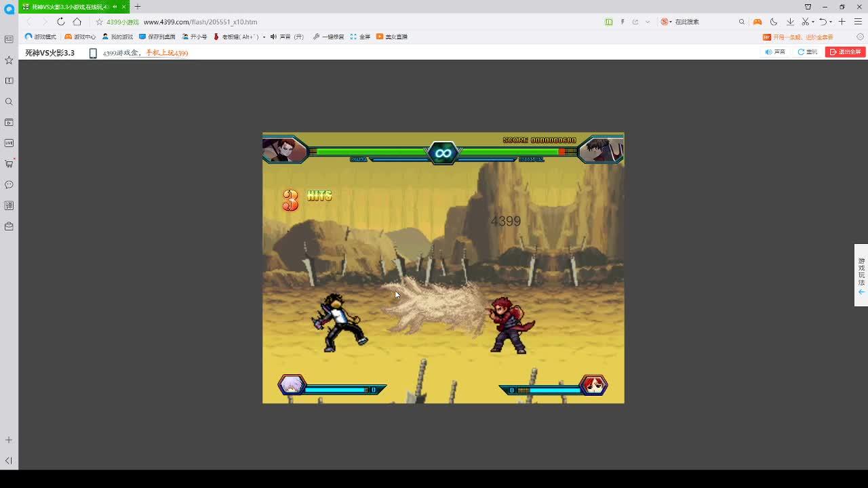Click the plus icon in the toolbar
The height and width of the screenshot is (488, 868).
(842, 22)
